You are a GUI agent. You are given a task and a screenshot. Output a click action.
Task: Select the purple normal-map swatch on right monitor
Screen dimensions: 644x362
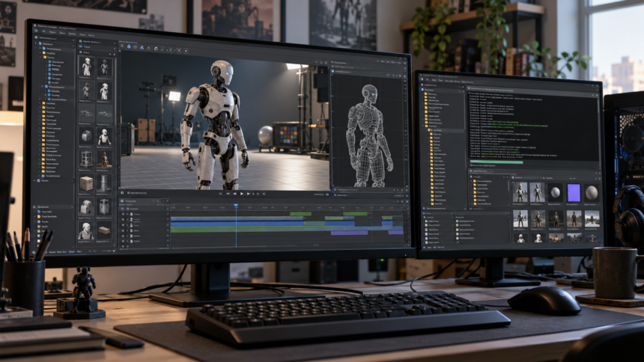pos(574,192)
